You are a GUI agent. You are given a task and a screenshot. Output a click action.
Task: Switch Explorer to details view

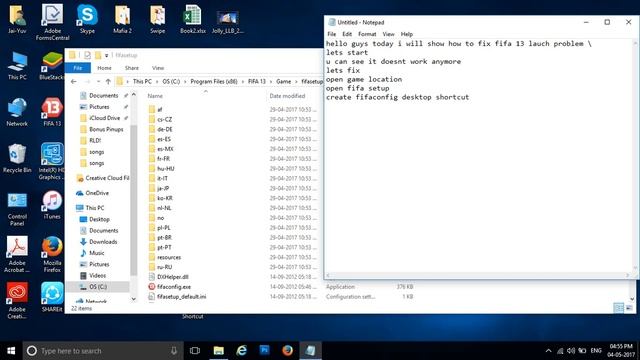[x=618, y=308]
